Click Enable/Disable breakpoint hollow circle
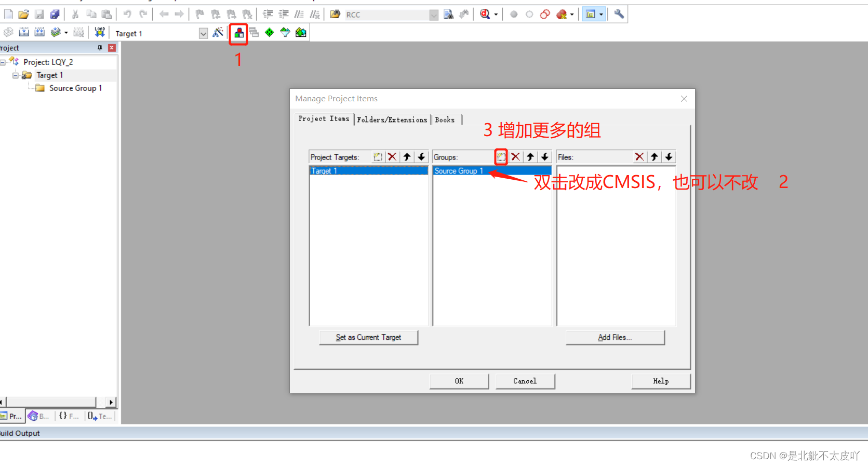 [529, 14]
